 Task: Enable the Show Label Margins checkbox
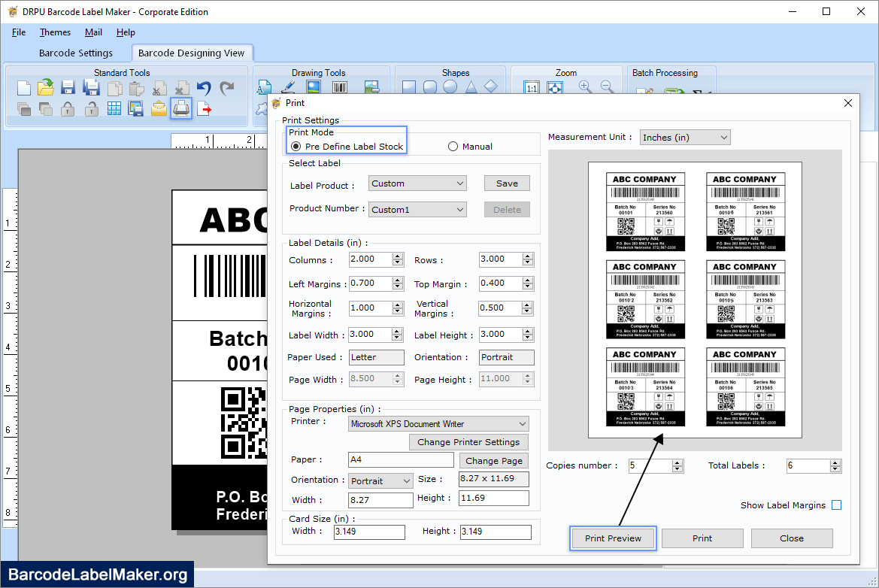836,505
